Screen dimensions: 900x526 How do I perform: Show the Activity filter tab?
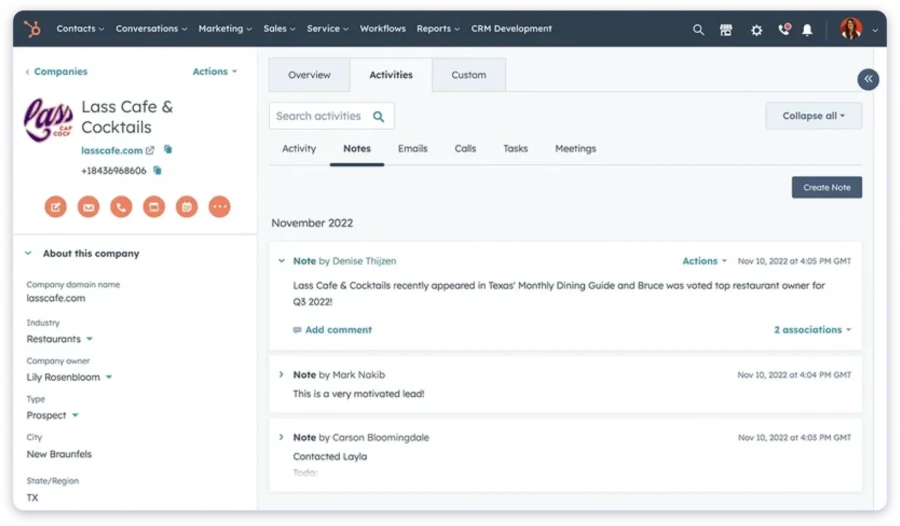coord(299,149)
